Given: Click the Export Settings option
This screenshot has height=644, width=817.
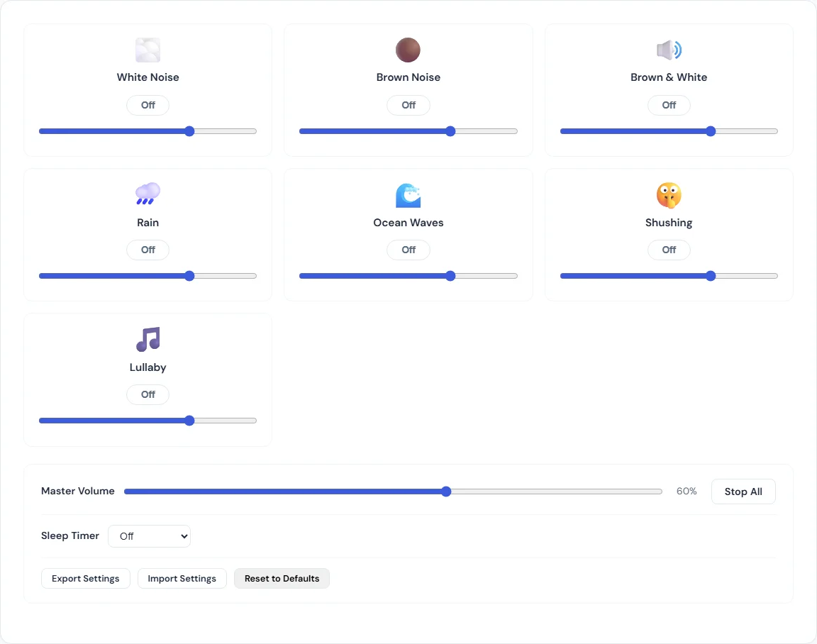Looking at the screenshot, I should coord(85,578).
